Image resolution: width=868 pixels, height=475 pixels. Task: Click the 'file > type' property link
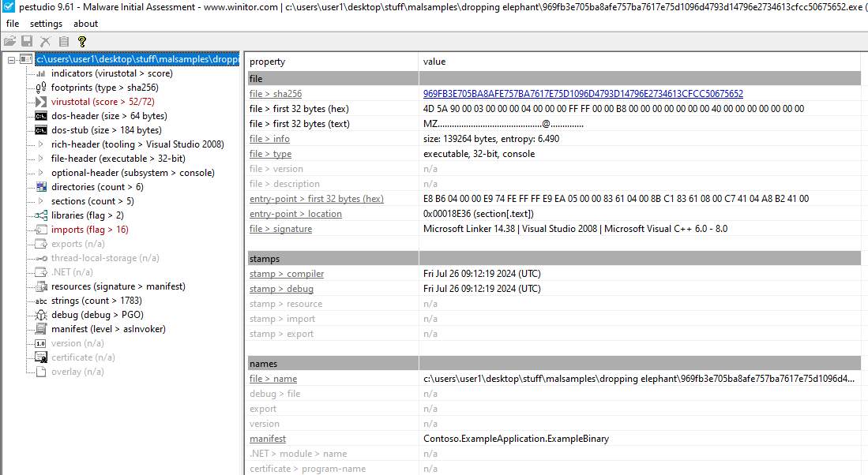pyautogui.click(x=270, y=154)
